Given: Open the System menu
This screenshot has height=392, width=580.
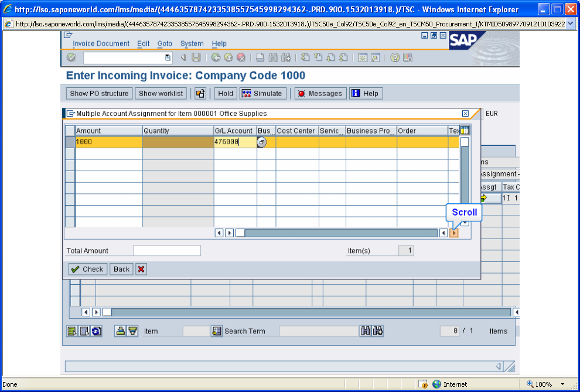Looking at the screenshot, I should pyautogui.click(x=192, y=43).
